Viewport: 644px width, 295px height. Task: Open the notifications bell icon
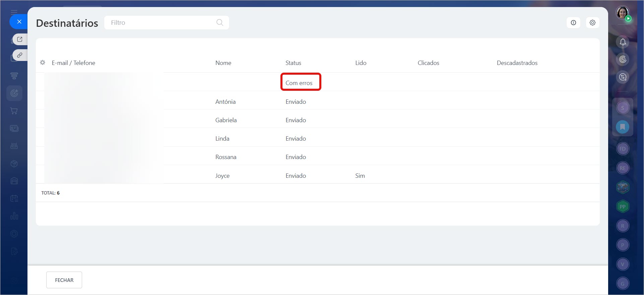pos(623,42)
